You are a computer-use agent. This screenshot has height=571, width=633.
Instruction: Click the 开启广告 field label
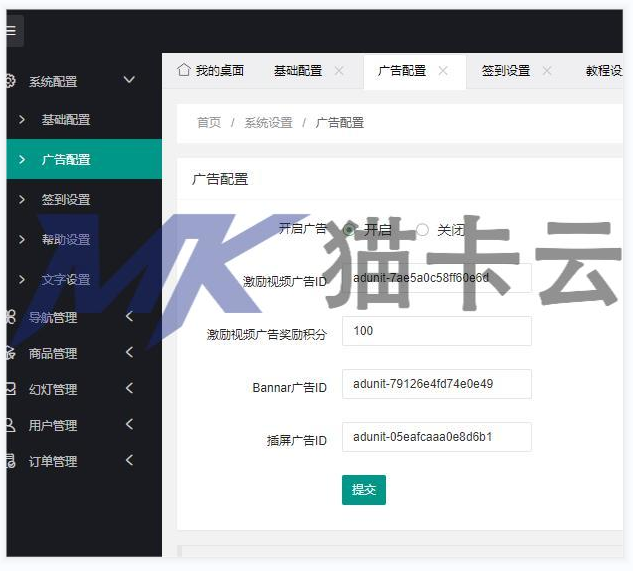(x=303, y=229)
